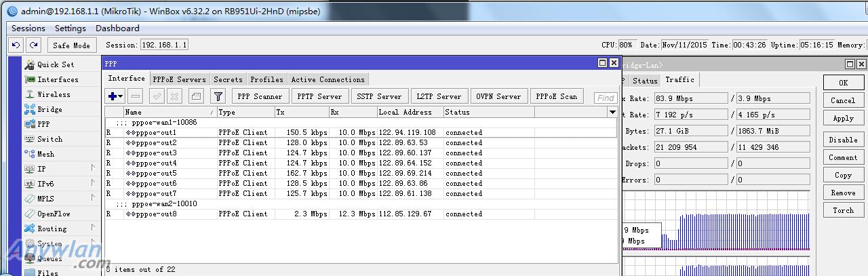Select the pppoe-out2 row
The width and height of the screenshot is (868, 276).
coord(361,142)
